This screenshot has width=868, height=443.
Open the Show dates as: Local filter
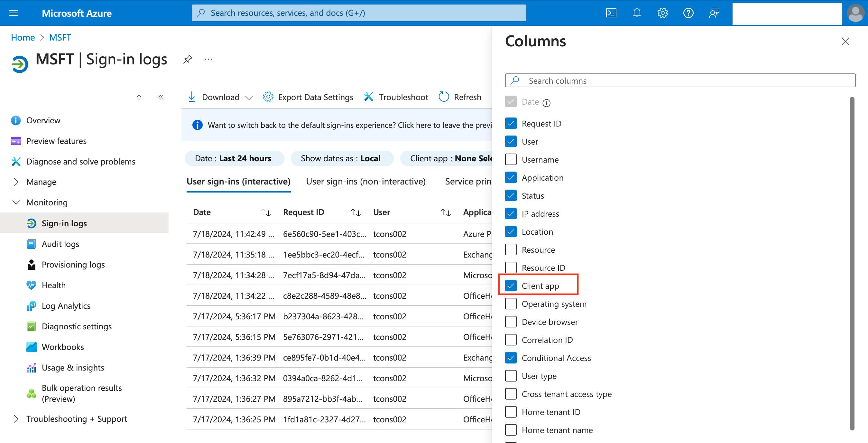point(342,158)
